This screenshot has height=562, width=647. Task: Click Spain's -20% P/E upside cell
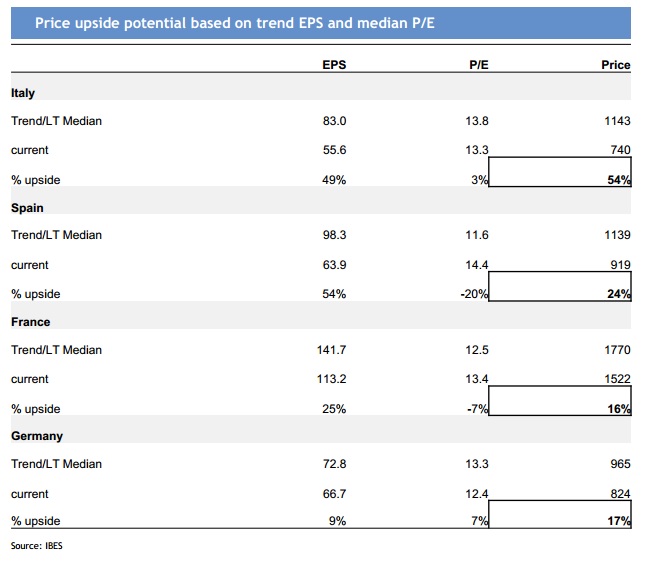[473, 294]
